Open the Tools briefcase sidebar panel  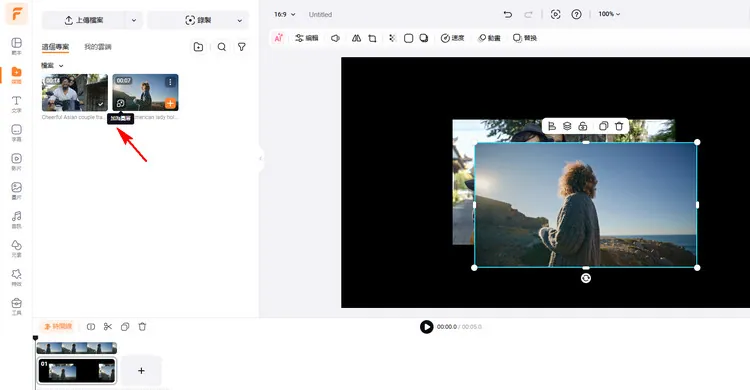[16, 306]
